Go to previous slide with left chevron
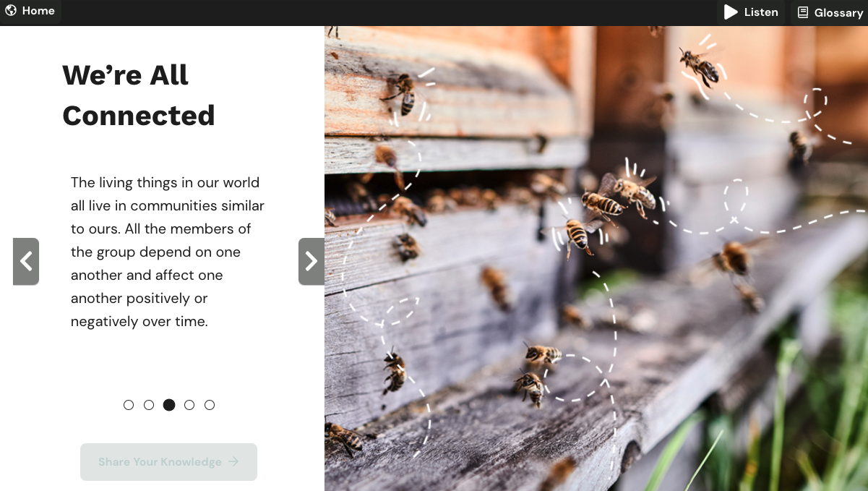The image size is (868, 491). point(26,261)
